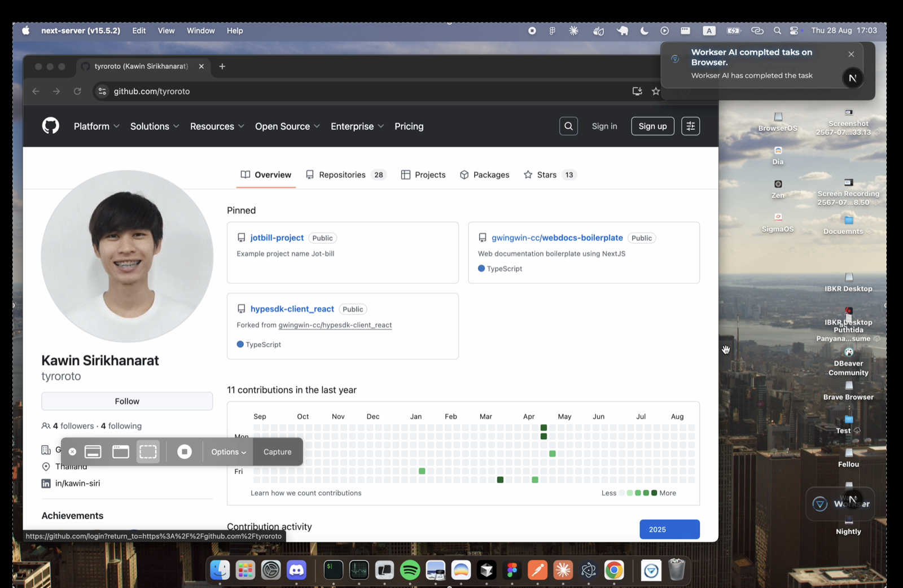Click the Capture button
Screen dimensions: 903x588
[278, 452]
